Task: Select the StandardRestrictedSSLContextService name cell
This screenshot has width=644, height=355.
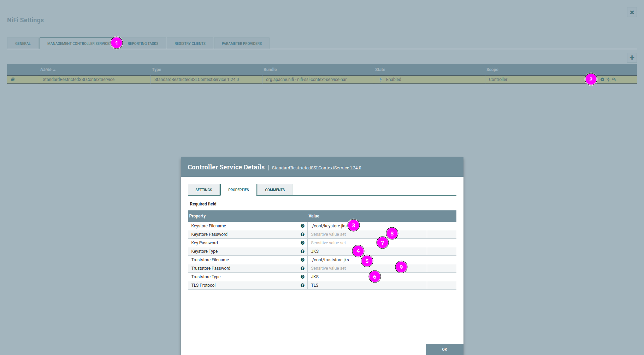Action: coord(95,80)
